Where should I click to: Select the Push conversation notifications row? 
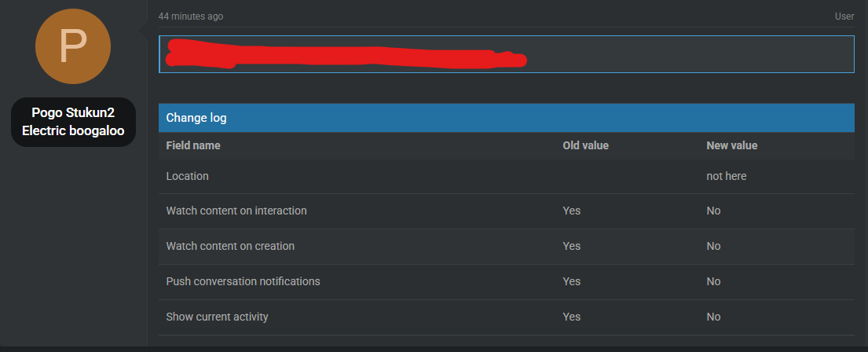click(507, 282)
